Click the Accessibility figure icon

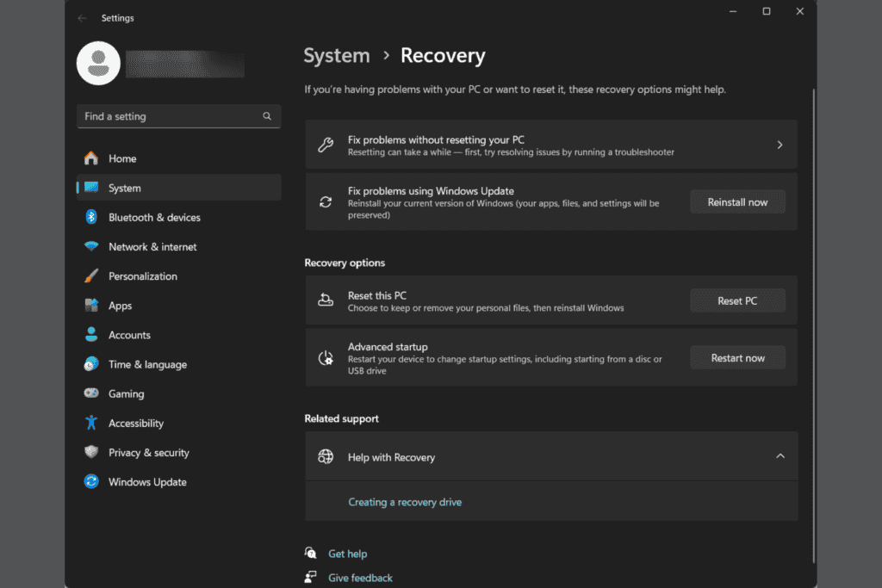coord(91,423)
